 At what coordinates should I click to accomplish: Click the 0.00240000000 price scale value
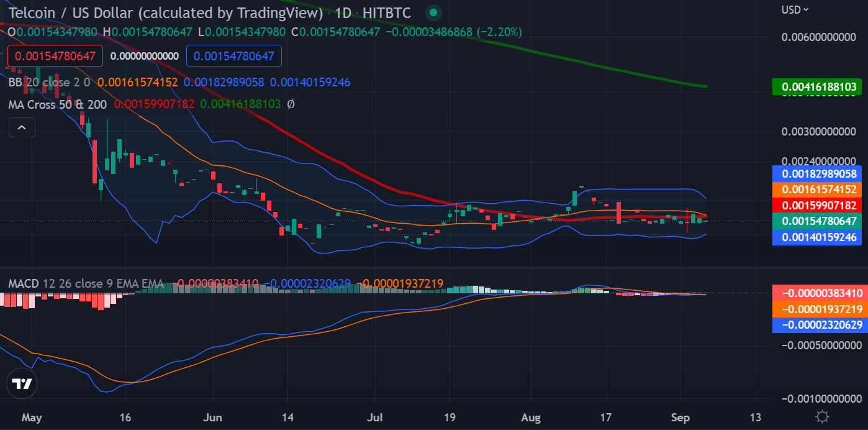click(x=820, y=161)
